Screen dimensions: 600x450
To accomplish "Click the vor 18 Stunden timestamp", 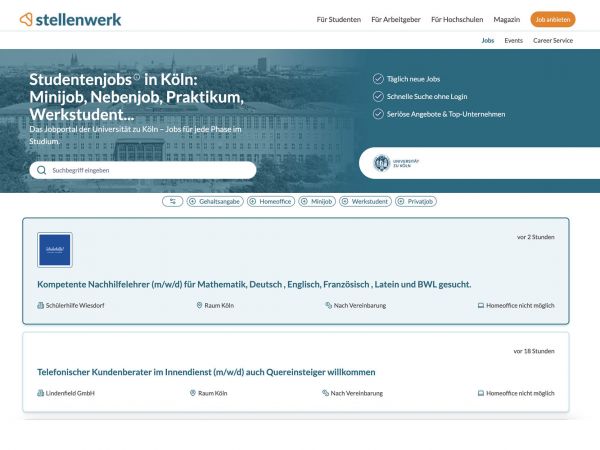I will (x=534, y=351).
